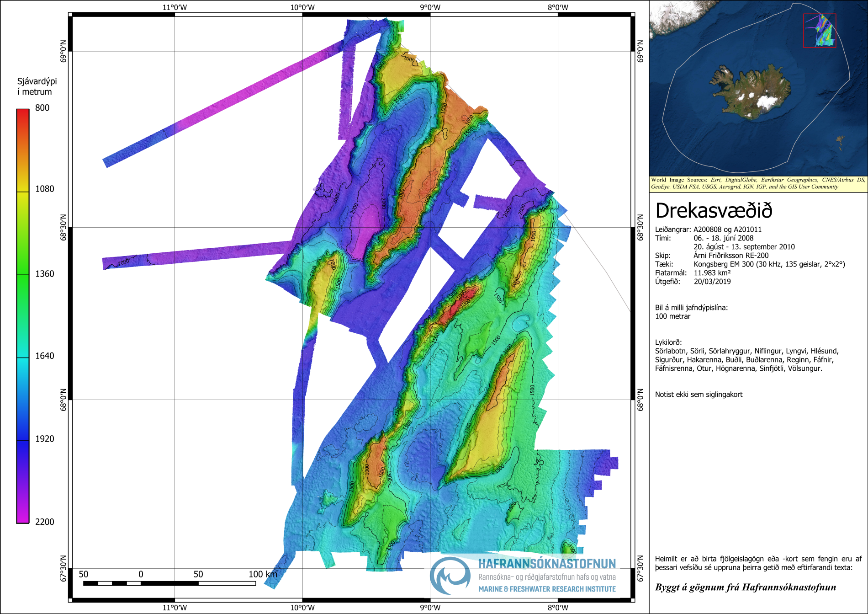Click the Lykilorð keywords heading
868x614 pixels.
tap(668, 342)
